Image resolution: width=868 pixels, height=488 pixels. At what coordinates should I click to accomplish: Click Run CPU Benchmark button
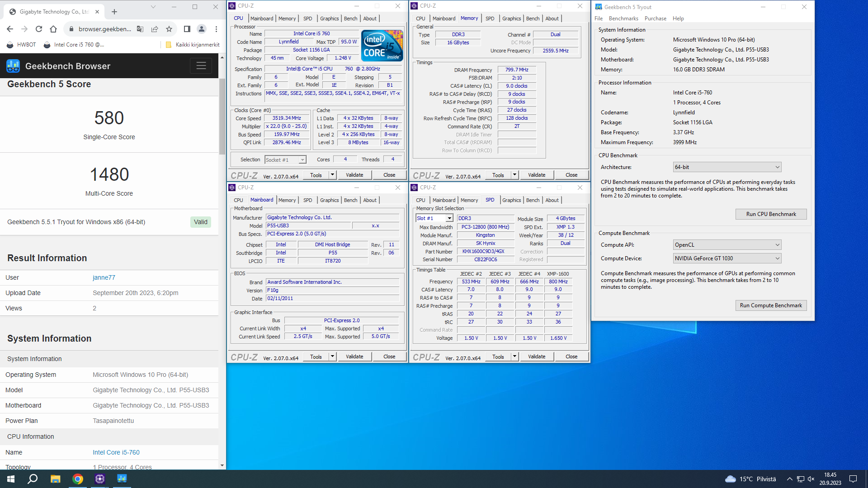click(771, 214)
